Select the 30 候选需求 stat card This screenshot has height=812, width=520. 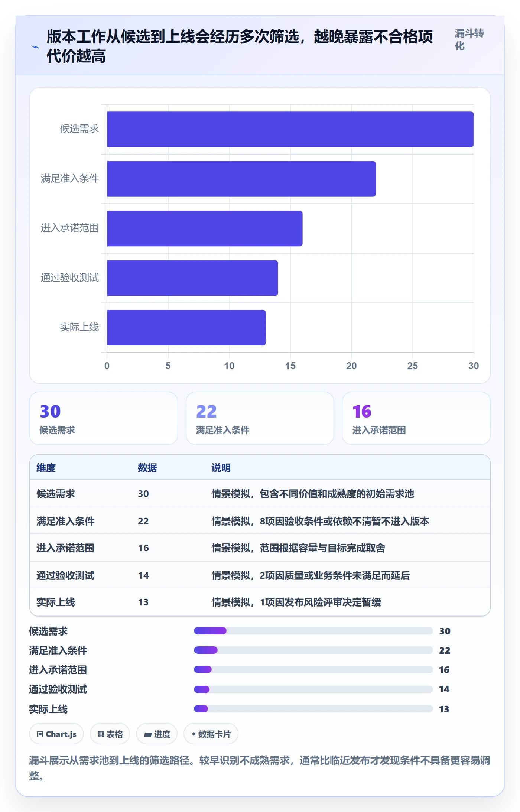click(104, 418)
